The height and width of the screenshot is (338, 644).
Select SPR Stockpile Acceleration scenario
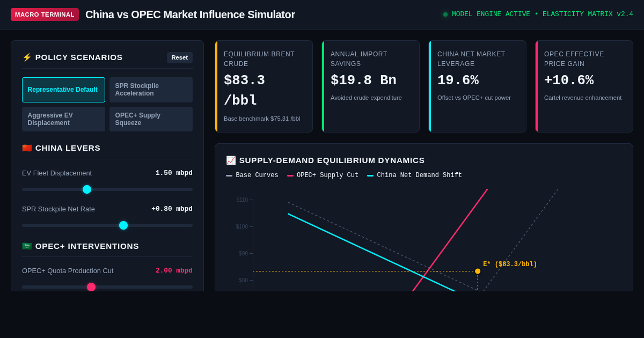pos(151,90)
